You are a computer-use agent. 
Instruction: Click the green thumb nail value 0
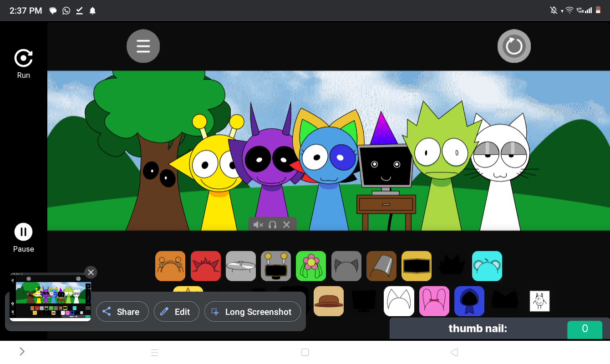[585, 329]
